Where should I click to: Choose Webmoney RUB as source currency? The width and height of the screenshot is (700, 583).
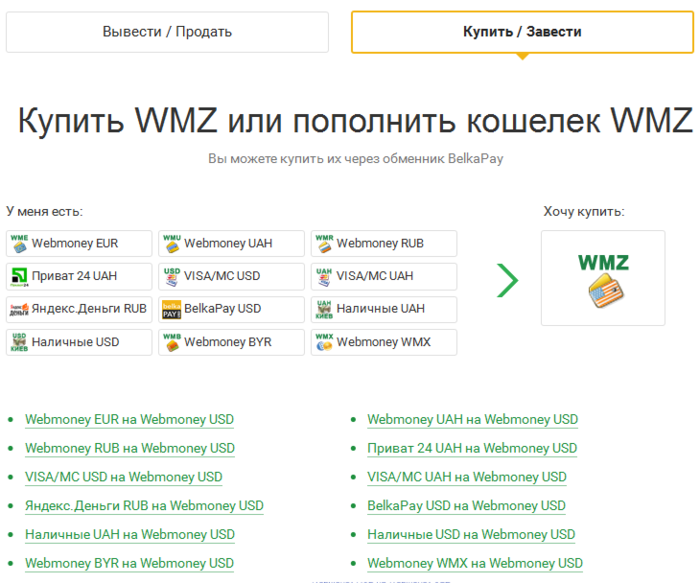coord(384,243)
